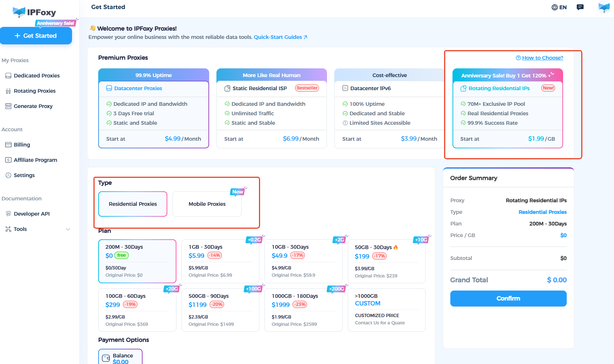Open the messages chat icon
The height and width of the screenshot is (364, 614).
(580, 7)
